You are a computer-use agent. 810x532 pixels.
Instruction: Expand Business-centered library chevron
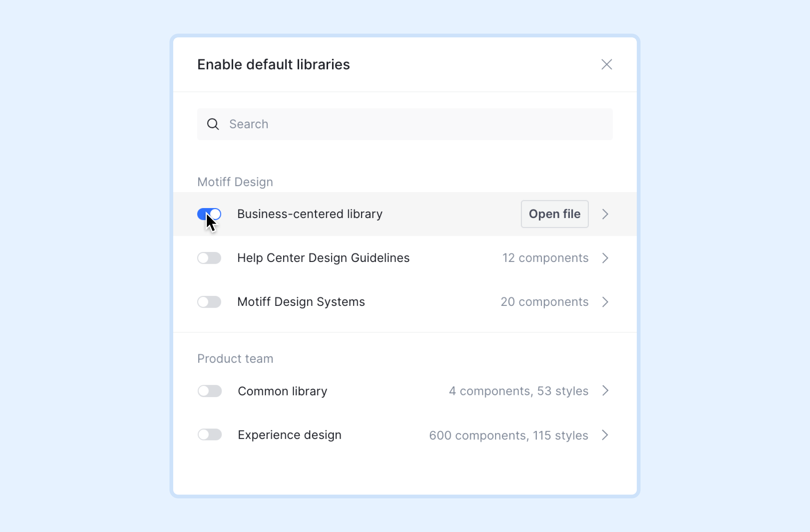[605, 214]
